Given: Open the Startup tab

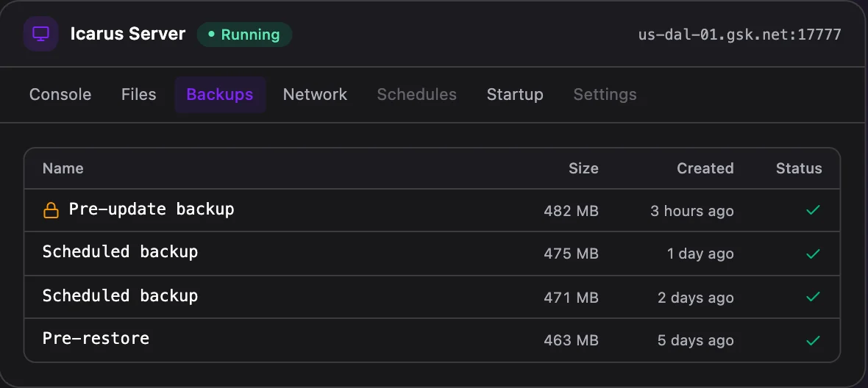Looking at the screenshot, I should click(x=515, y=95).
